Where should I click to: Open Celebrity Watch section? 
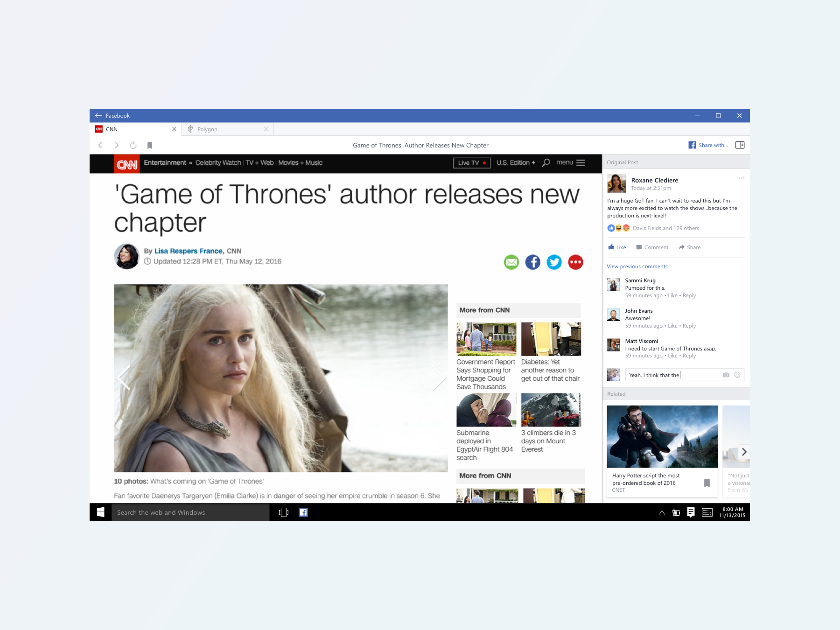pyautogui.click(x=218, y=163)
